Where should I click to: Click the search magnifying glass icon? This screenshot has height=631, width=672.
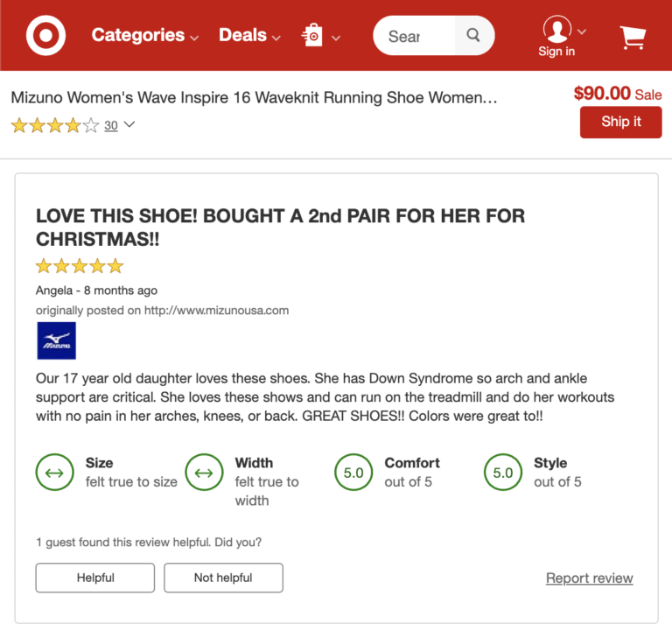point(473,36)
